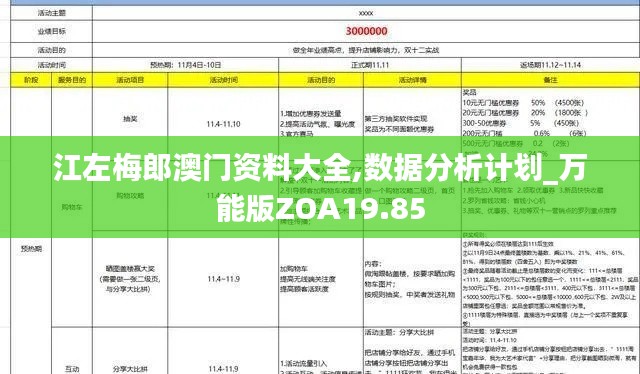Select the yellow 活动详情 column header

click(x=412, y=80)
